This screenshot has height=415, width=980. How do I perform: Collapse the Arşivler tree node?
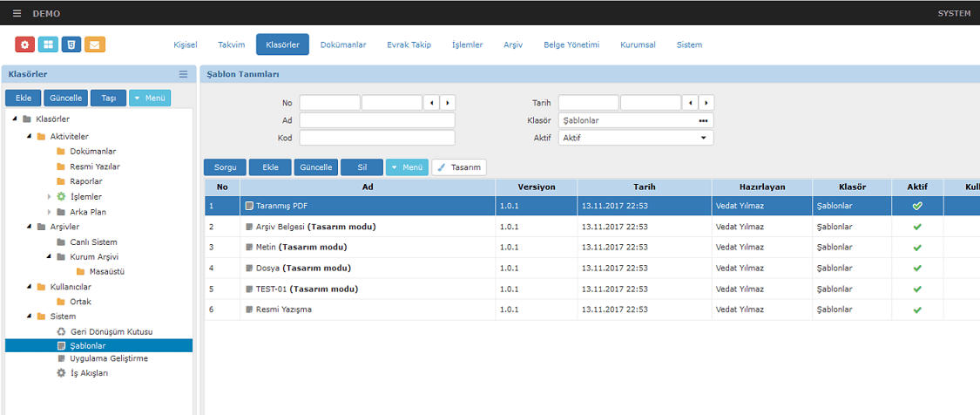[29, 227]
